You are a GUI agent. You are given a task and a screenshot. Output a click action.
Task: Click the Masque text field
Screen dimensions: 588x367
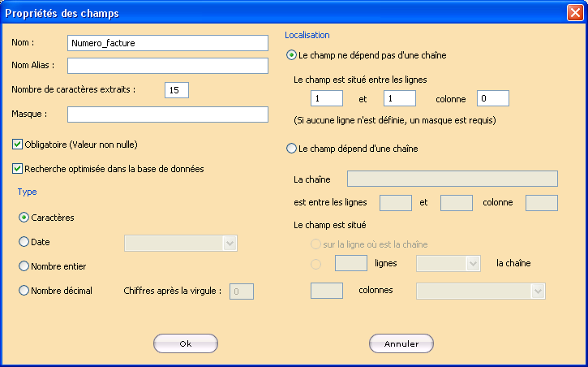[167, 114]
